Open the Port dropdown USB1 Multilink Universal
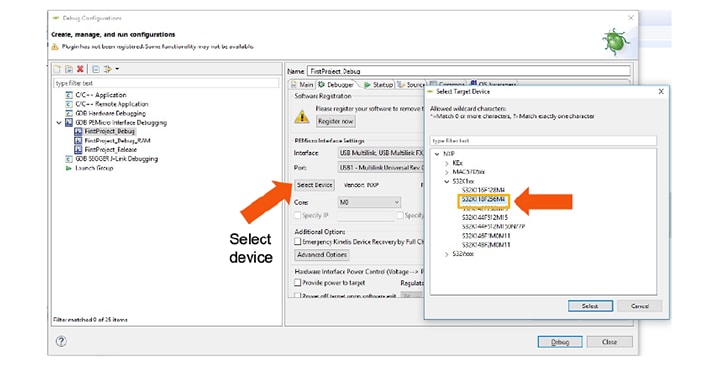 tap(381, 168)
